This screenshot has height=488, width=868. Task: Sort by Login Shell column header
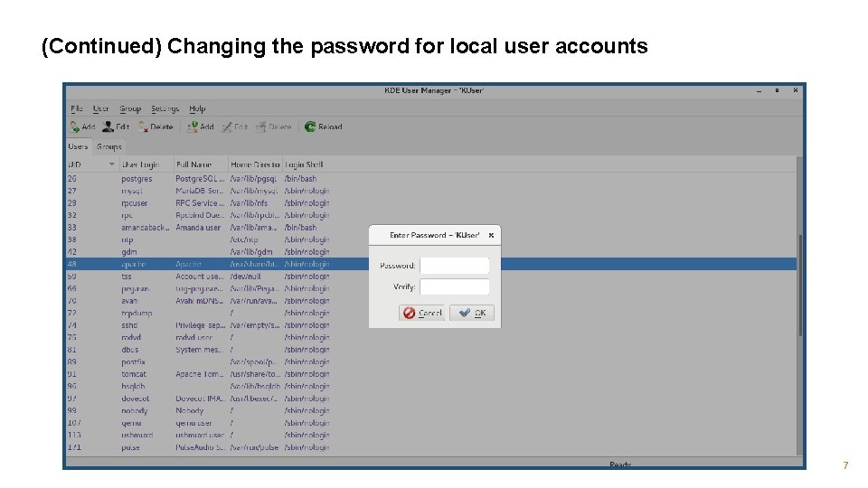(x=304, y=164)
